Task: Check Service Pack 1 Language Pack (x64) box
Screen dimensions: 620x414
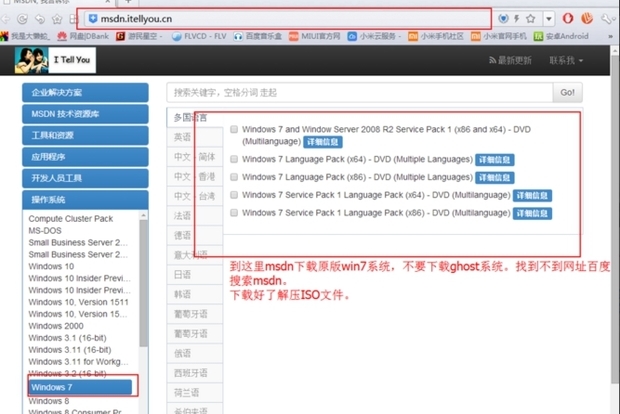Action: [x=234, y=195]
